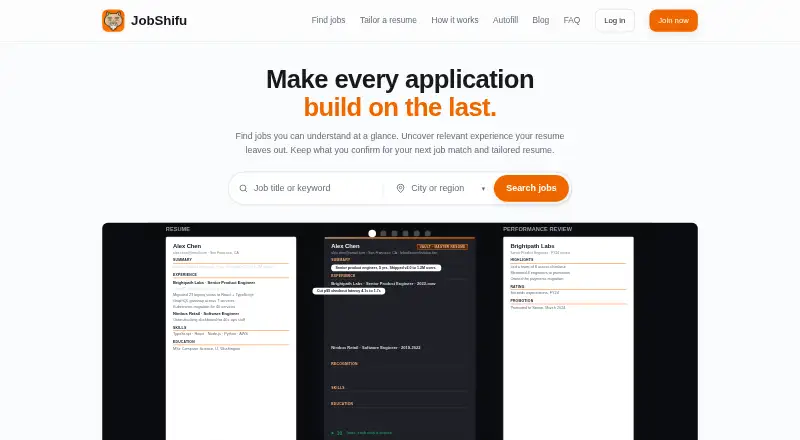Click the RESUME label above left card
Screen dimensions: 800x440
[178, 229]
